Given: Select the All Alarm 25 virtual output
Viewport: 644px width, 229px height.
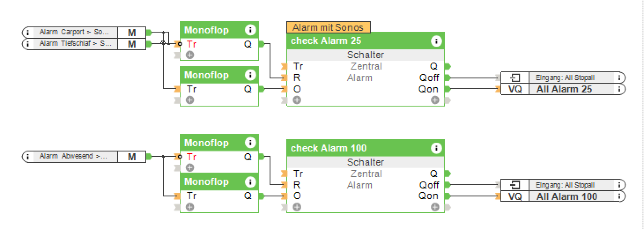Looking at the screenshot, I should (x=564, y=89).
